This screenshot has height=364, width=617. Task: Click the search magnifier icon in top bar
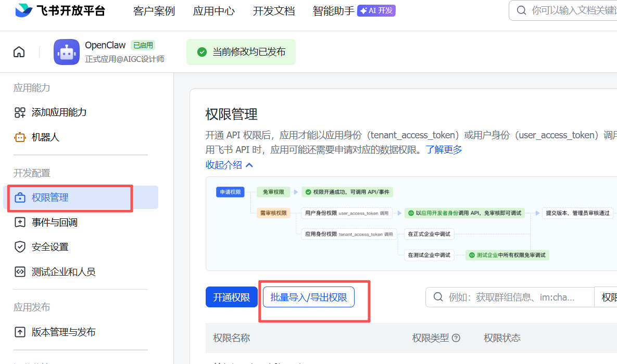521,10
